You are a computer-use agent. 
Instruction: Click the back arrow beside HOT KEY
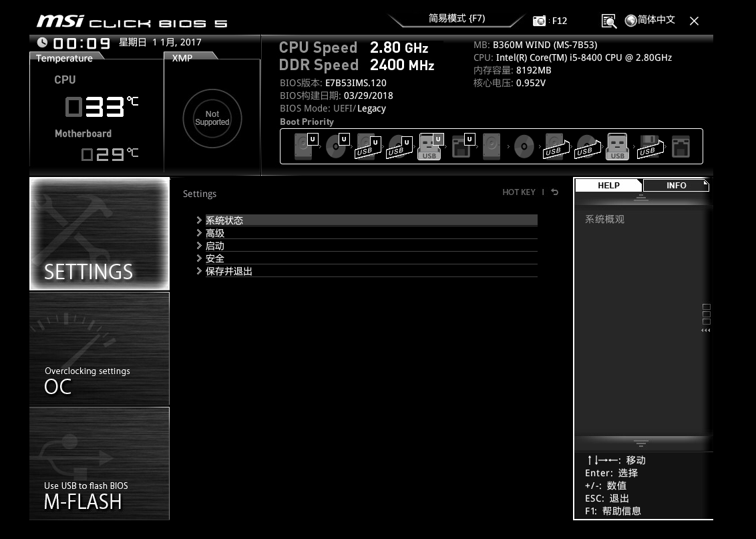pyautogui.click(x=555, y=192)
